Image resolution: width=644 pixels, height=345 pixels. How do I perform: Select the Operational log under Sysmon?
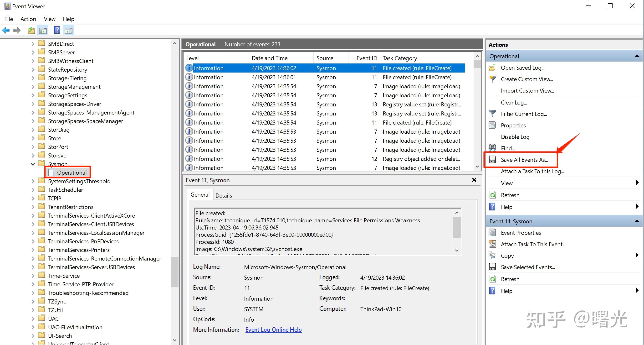point(72,173)
